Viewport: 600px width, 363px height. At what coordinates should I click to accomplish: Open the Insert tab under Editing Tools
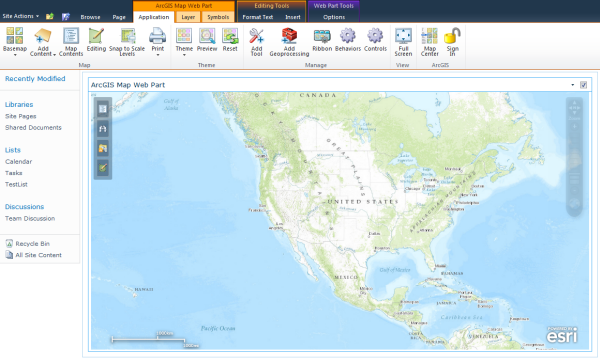click(293, 17)
